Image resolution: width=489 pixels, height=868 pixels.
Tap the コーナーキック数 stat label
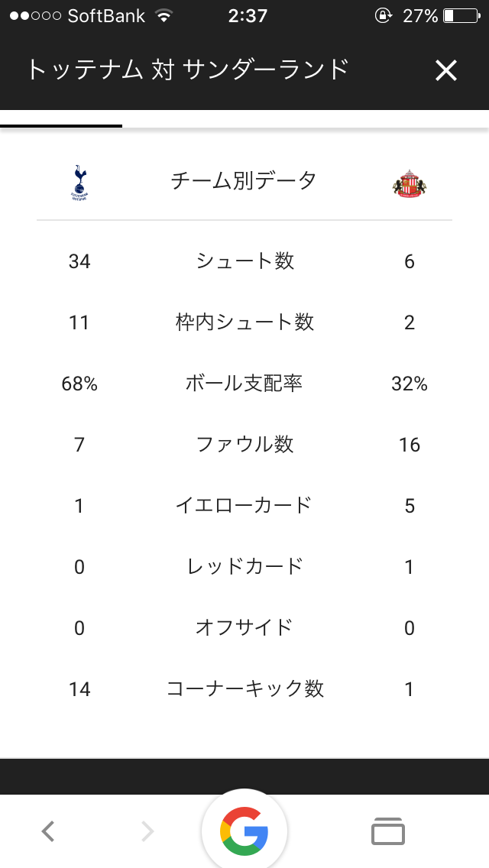[x=244, y=689]
